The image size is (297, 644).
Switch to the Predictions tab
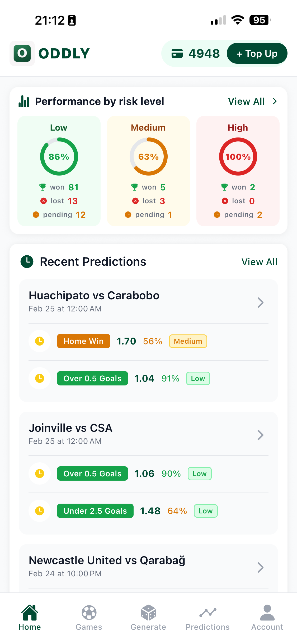click(x=208, y=618)
